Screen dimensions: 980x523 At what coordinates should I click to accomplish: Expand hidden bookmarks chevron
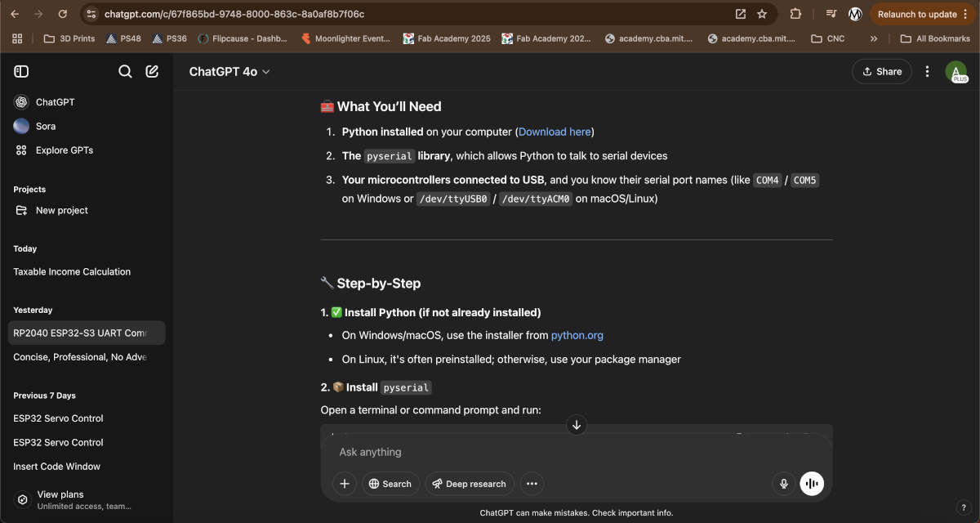(874, 38)
